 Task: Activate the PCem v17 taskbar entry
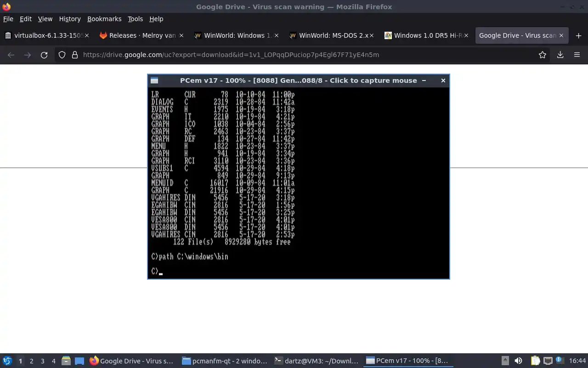407,361
